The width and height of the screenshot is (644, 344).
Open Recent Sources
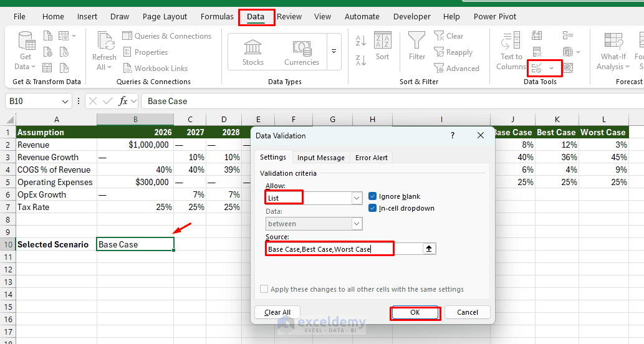64,52
